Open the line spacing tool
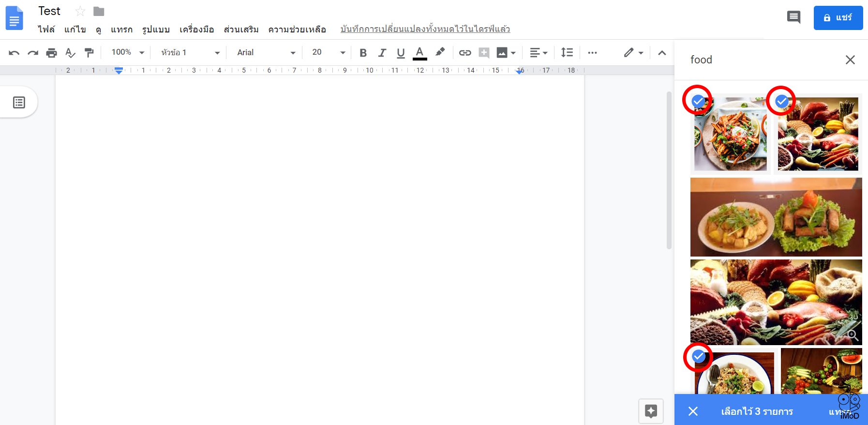The width and height of the screenshot is (868, 425). click(567, 52)
